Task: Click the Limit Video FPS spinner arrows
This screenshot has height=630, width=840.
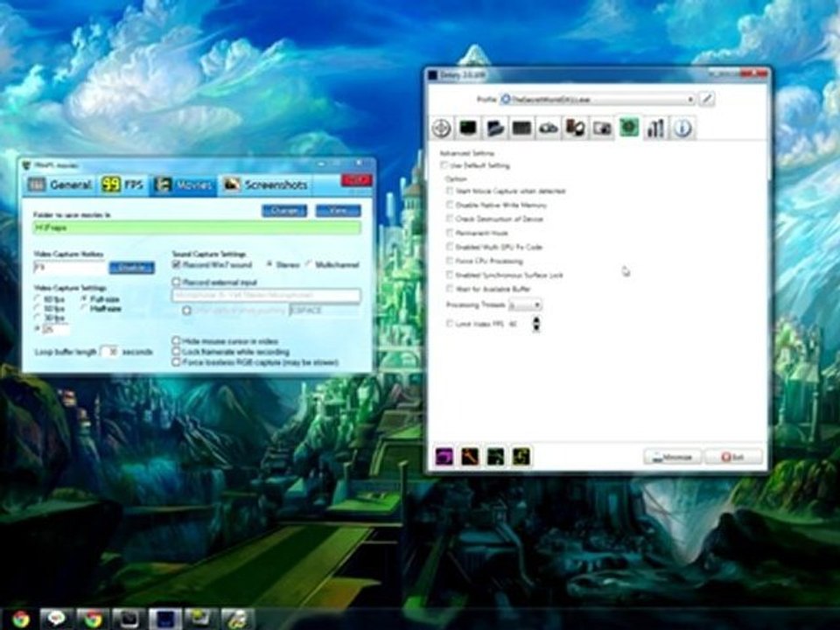Action: click(535, 324)
